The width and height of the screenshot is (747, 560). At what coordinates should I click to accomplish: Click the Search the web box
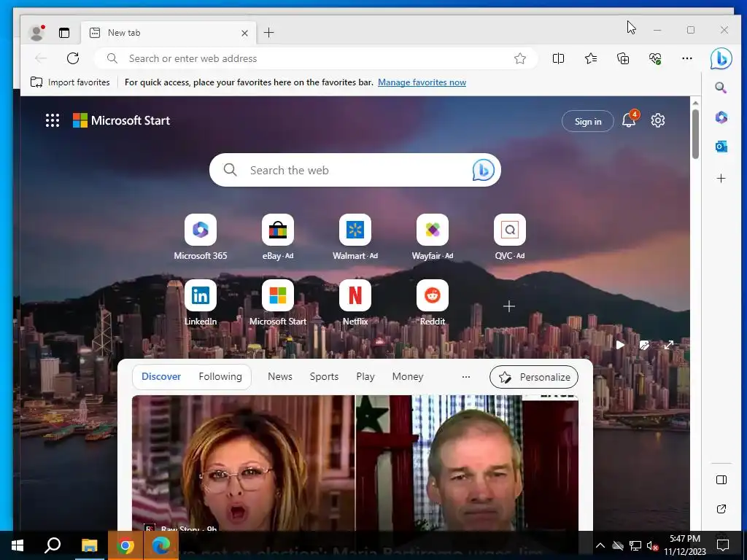pos(355,170)
